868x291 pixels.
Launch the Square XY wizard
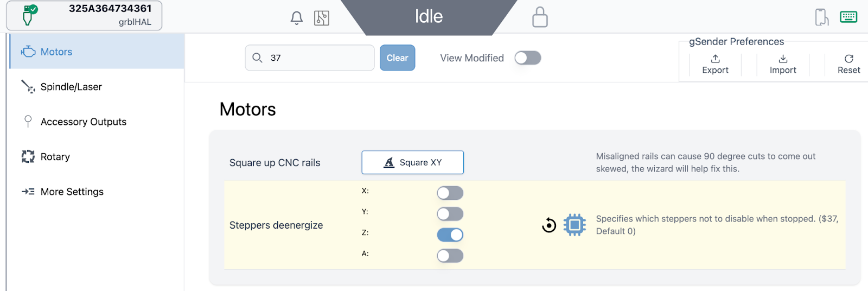pyautogui.click(x=412, y=162)
